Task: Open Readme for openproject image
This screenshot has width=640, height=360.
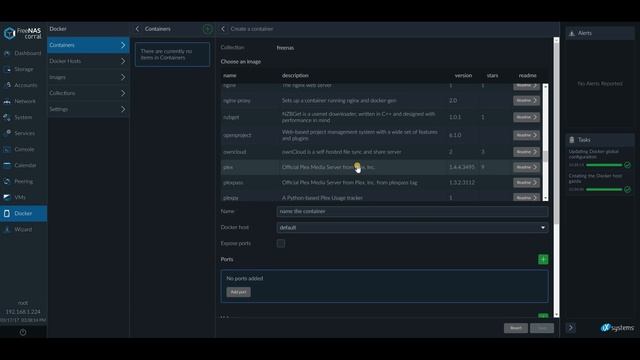Action: [x=527, y=135]
